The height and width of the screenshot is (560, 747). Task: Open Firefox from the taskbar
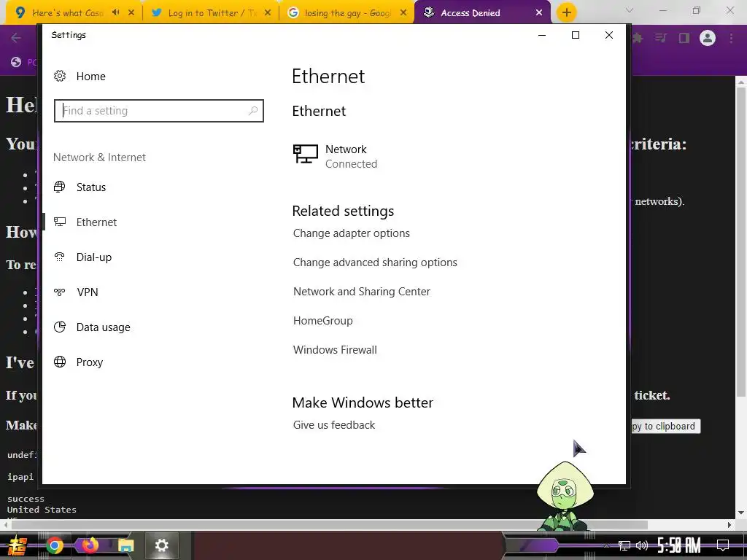coord(90,545)
